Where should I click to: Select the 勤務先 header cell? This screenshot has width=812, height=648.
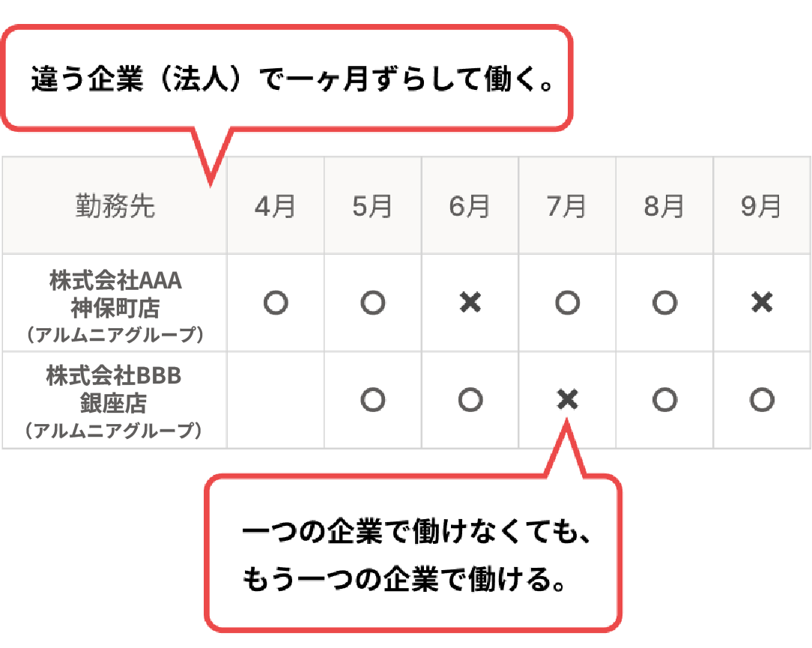115,205
